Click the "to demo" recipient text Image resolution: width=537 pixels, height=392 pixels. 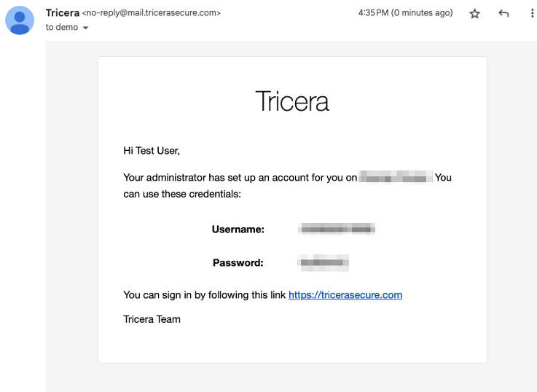61,28
